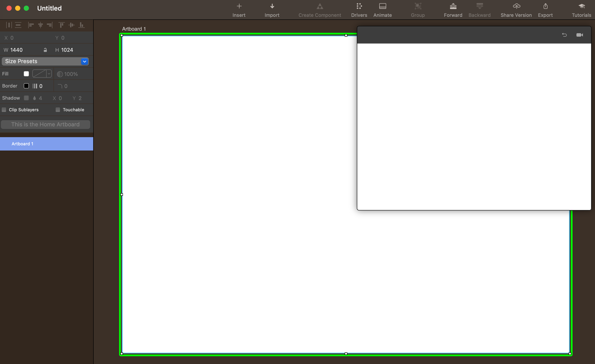Click the black Border color swatch
Image resolution: width=595 pixels, height=364 pixels.
coord(26,86)
